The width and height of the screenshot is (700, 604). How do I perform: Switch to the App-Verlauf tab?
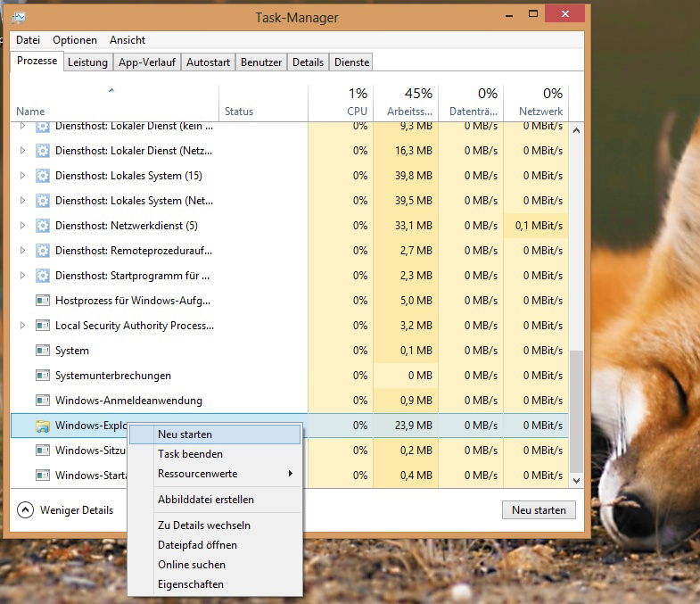tap(147, 62)
